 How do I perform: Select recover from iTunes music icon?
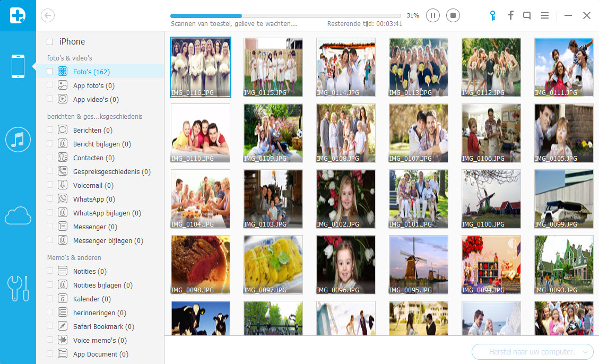point(18,140)
